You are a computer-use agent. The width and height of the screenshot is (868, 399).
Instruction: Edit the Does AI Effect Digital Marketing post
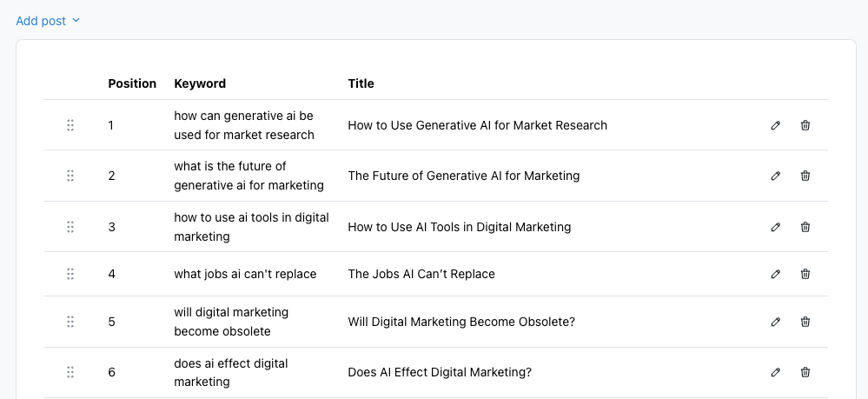[x=776, y=372]
